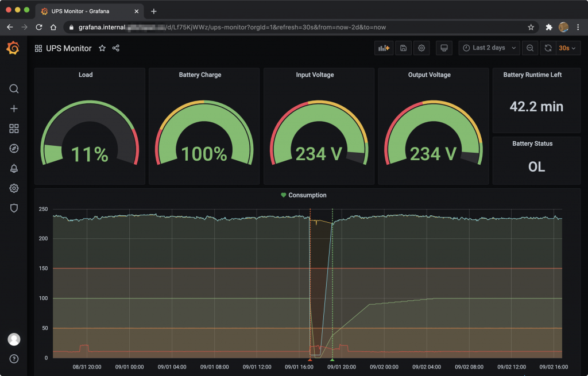Screen dimensions: 588x376
Task: Open the Server Admin shield icon
Action: pyautogui.click(x=14, y=208)
